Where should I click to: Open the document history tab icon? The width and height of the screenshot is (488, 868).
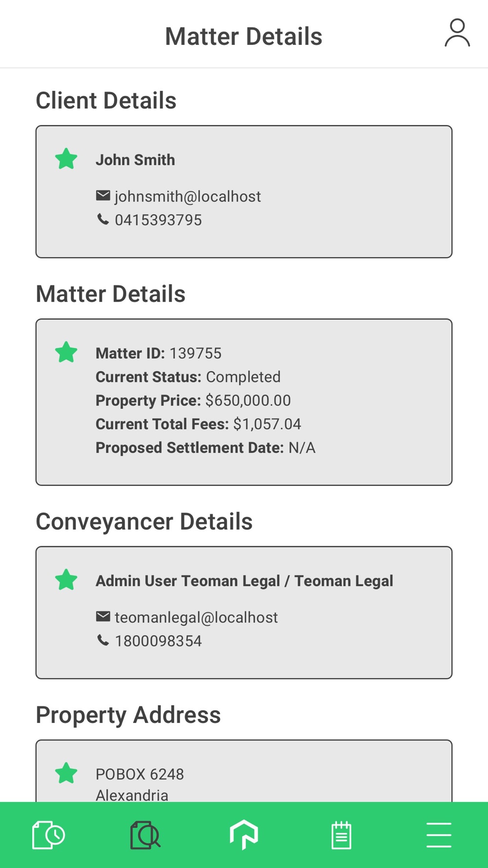[48, 835]
